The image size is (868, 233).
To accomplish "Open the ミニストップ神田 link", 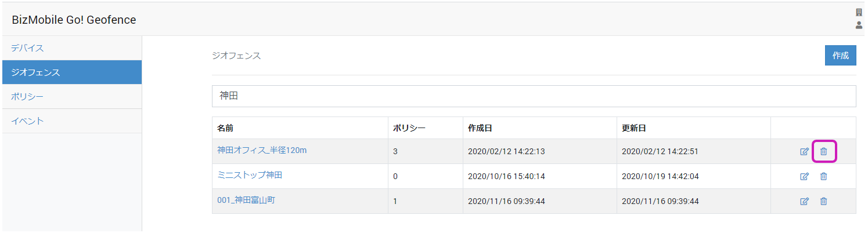I will pyautogui.click(x=250, y=174).
